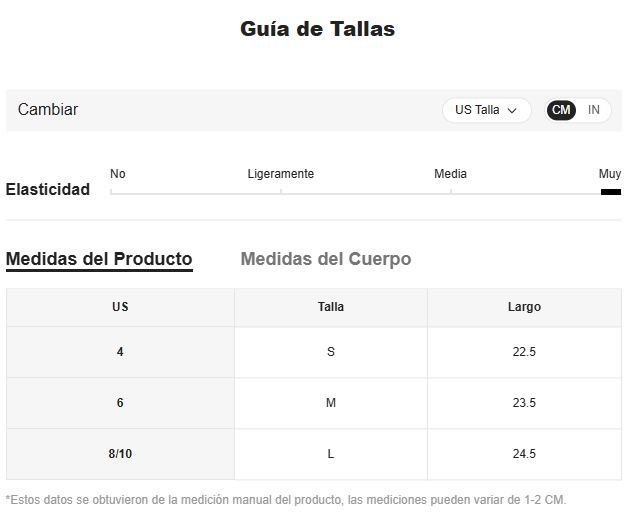
Task: Click the Talla column header
Action: [x=331, y=307]
